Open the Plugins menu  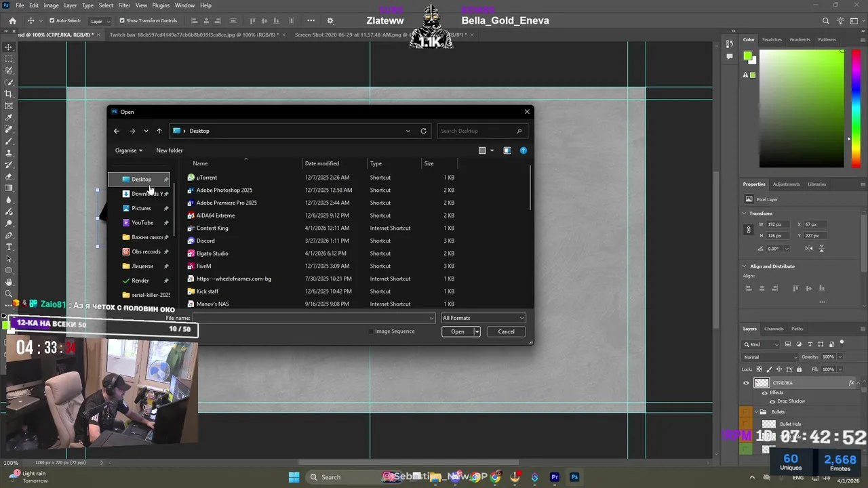[161, 5]
